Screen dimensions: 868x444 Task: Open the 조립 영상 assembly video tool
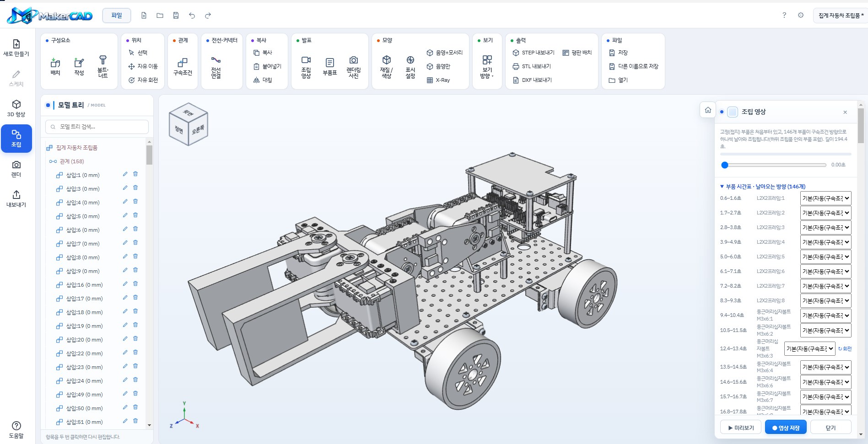(306, 66)
